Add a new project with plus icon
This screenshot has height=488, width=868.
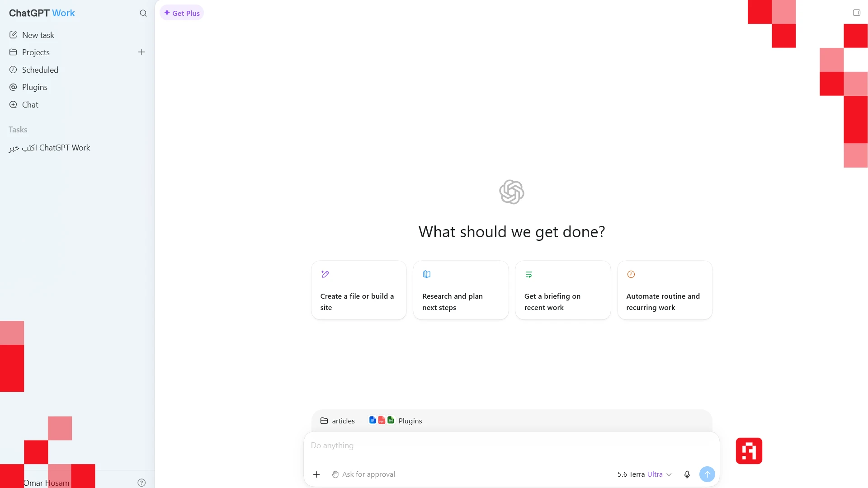(x=142, y=52)
